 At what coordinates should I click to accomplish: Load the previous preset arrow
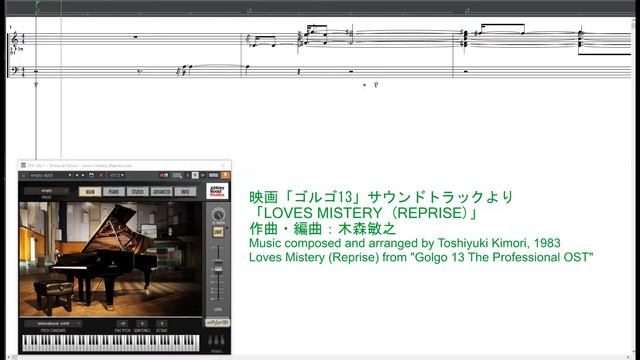77,175
